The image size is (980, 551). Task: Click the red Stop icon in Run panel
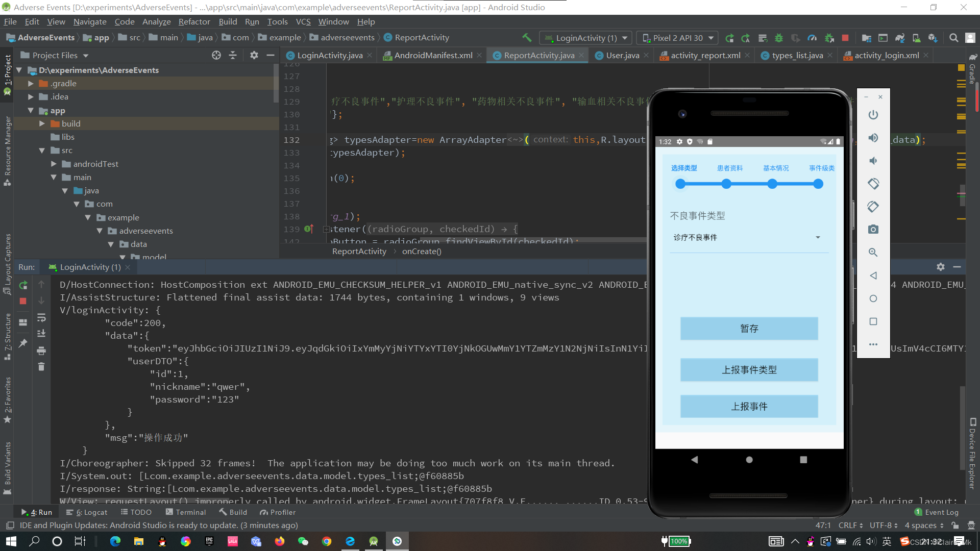[23, 301]
